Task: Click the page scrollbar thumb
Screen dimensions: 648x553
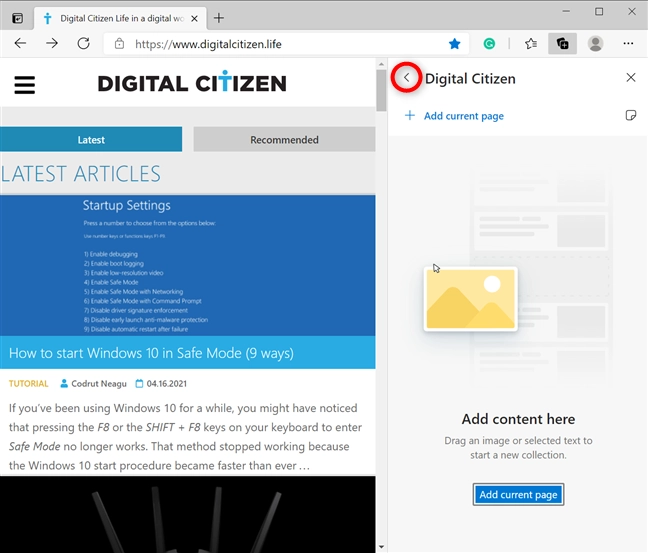Action: tap(381, 90)
